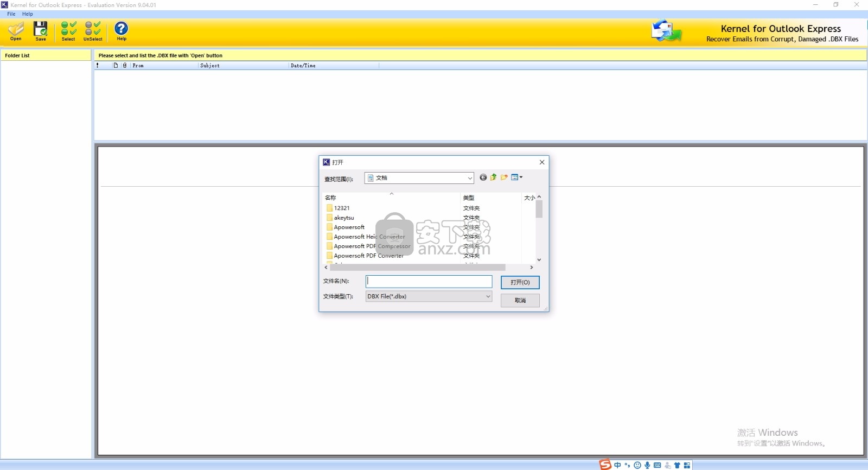Open the toolbox grid icon in IME bar

pyautogui.click(x=687, y=465)
